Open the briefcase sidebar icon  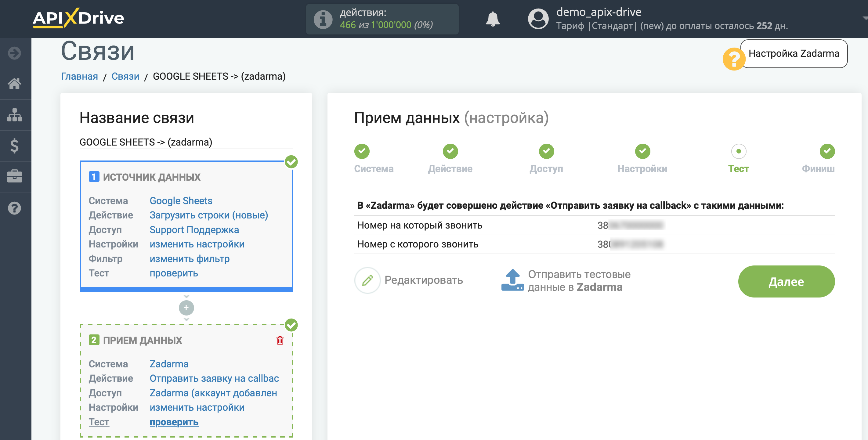[14, 177]
